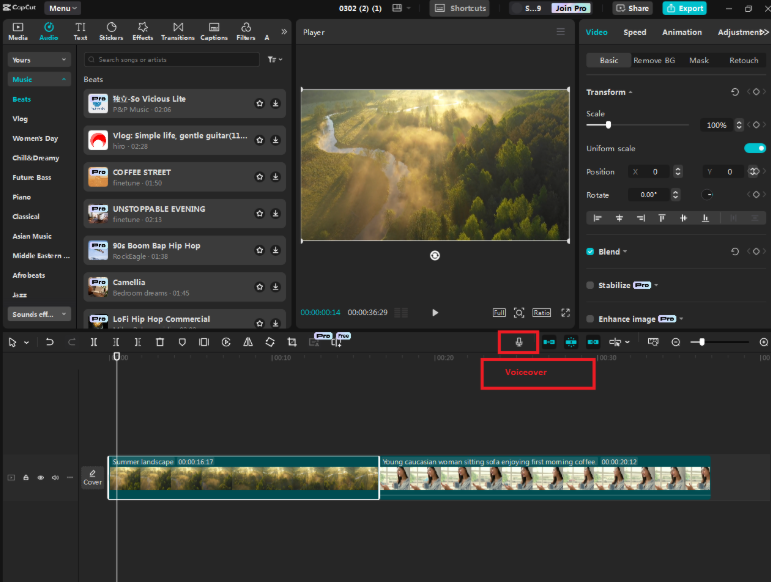Screen dimensions: 771x582
Task: Enable the Enhance image checkbox
Action: (x=590, y=319)
